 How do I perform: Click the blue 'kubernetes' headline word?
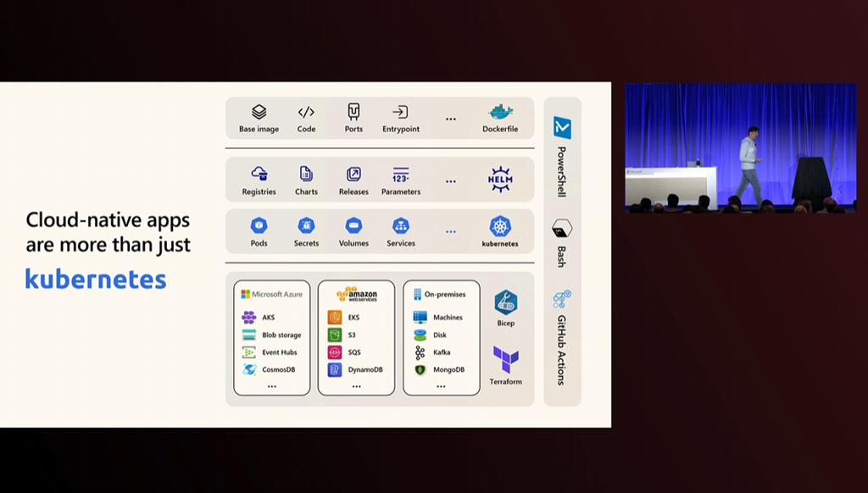pyautogui.click(x=96, y=279)
